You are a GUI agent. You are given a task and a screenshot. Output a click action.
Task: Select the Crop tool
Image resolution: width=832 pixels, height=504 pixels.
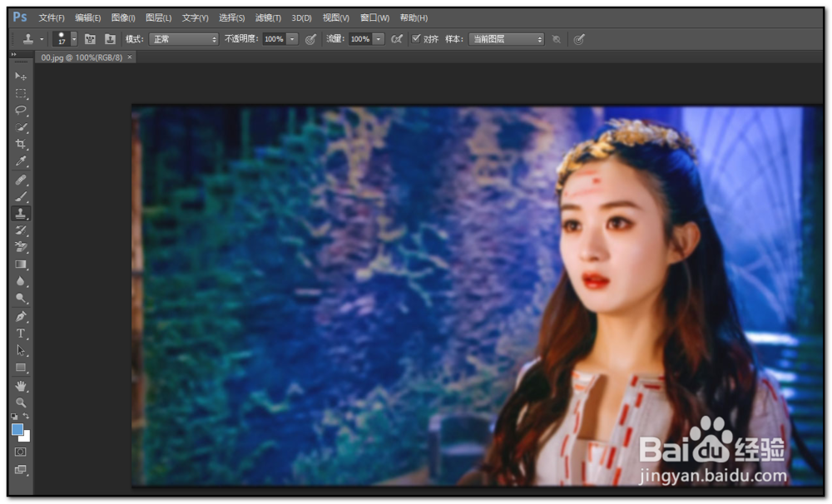[21, 145]
